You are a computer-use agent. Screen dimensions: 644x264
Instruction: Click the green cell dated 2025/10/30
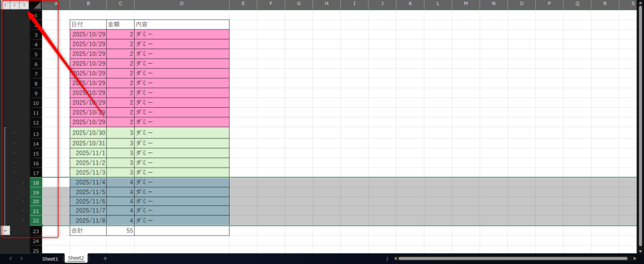pyautogui.click(x=88, y=133)
